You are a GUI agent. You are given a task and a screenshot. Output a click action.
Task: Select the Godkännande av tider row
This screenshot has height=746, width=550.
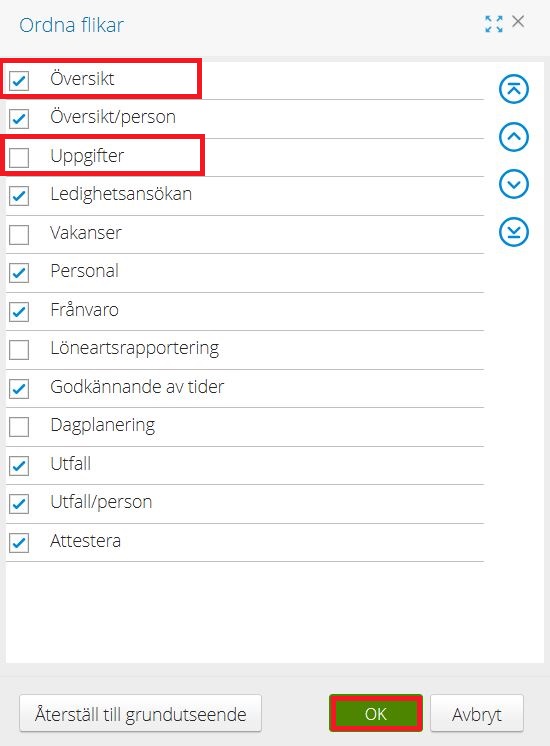point(245,389)
